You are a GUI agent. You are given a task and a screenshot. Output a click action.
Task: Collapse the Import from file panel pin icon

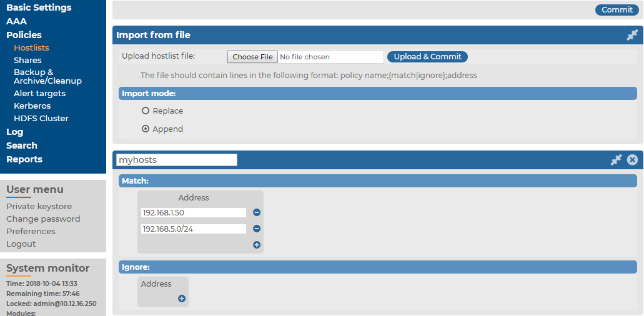point(632,36)
